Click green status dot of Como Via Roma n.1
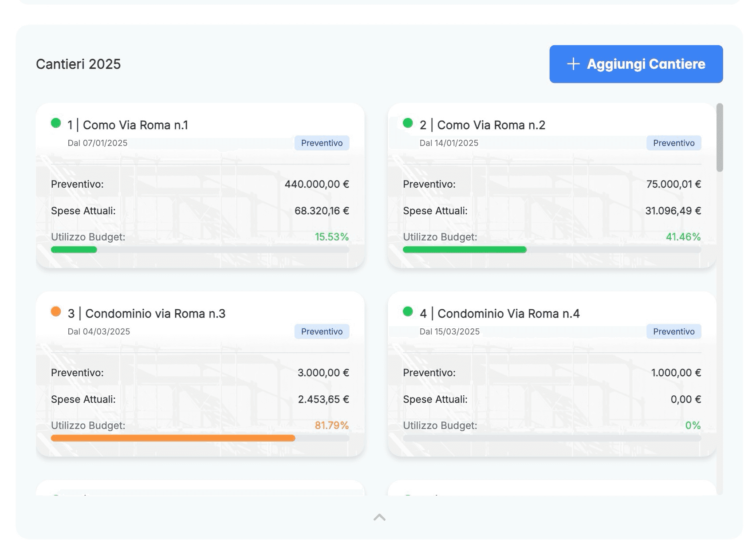 [x=56, y=123]
